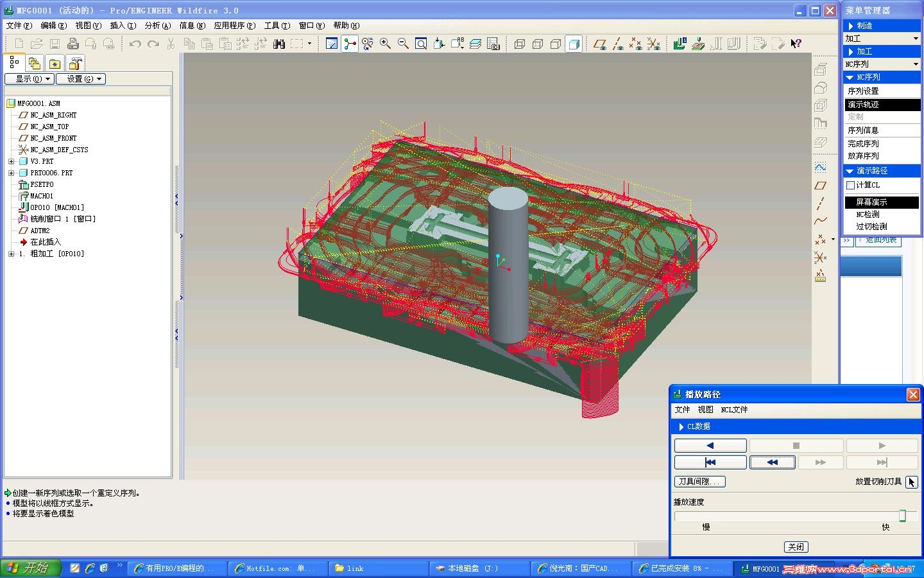Click the 开始 Start button
The width and height of the screenshot is (924, 578).
coord(30,568)
